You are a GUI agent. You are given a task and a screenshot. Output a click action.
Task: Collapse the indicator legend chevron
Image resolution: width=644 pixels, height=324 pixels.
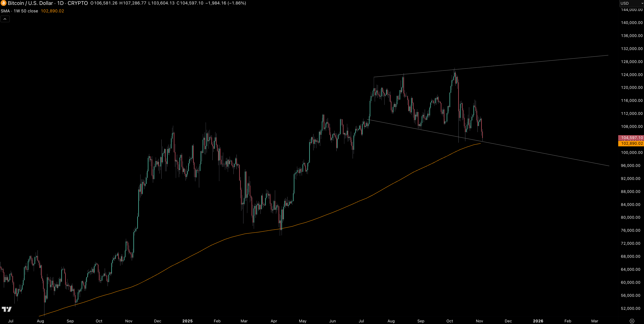pyautogui.click(x=5, y=19)
